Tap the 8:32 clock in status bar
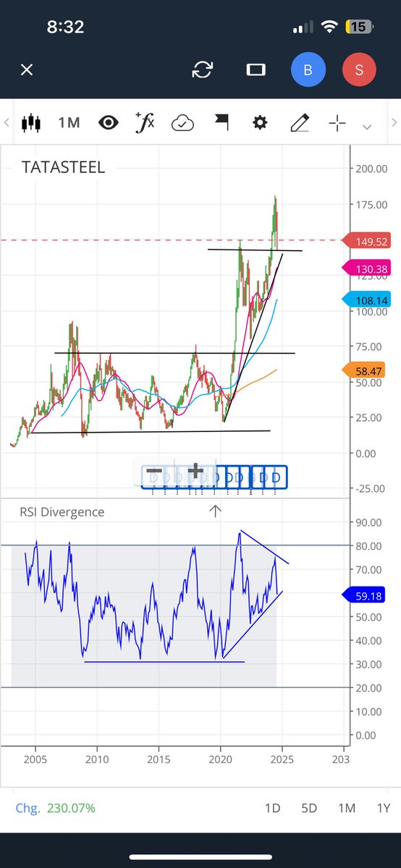The height and width of the screenshot is (868, 401). coord(65,27)
